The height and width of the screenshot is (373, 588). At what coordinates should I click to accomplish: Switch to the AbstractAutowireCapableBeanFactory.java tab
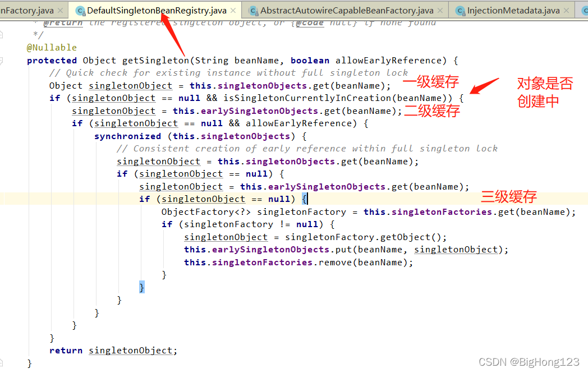click(347, 11)
